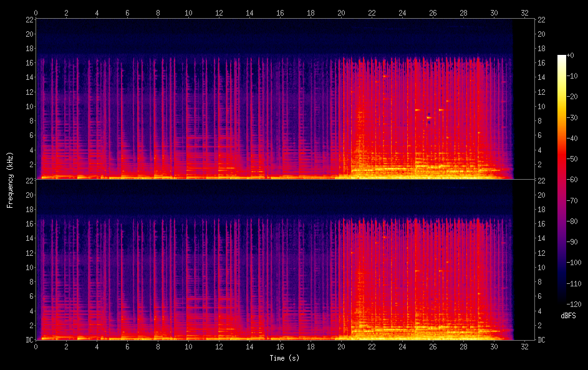Click the dBFS label below the color scale

pos(567,316)
